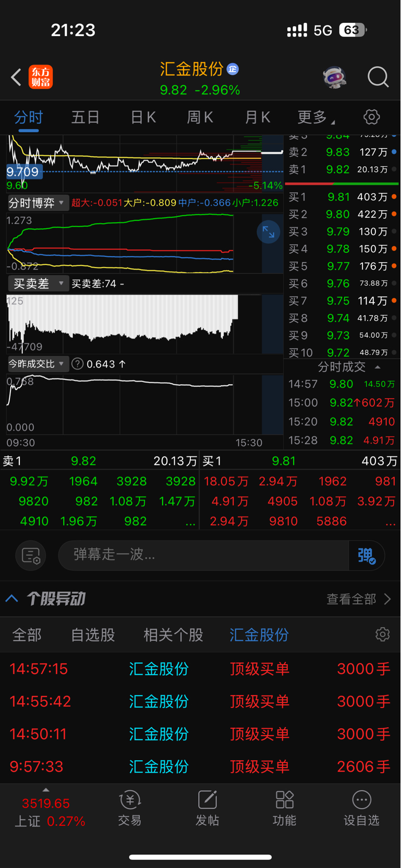Select the 相关个股 filter tab
The image size is (401, 868).
(173, 635)
